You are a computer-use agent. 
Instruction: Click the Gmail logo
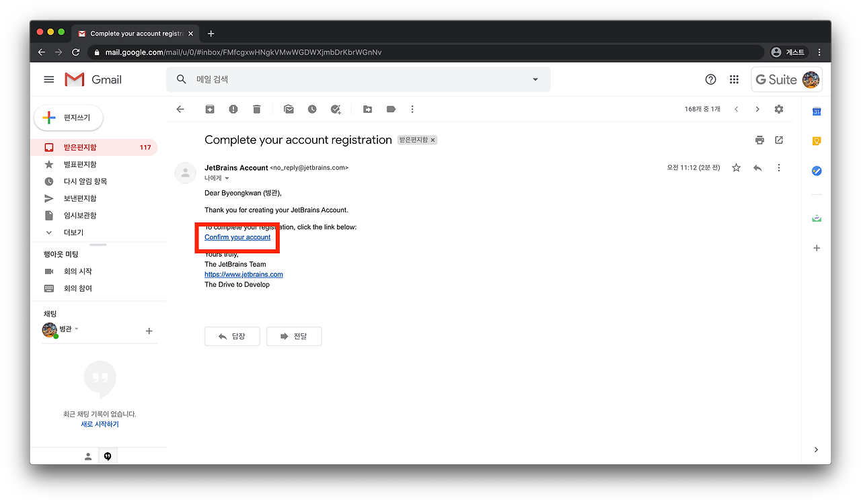[x=93, y=79]
